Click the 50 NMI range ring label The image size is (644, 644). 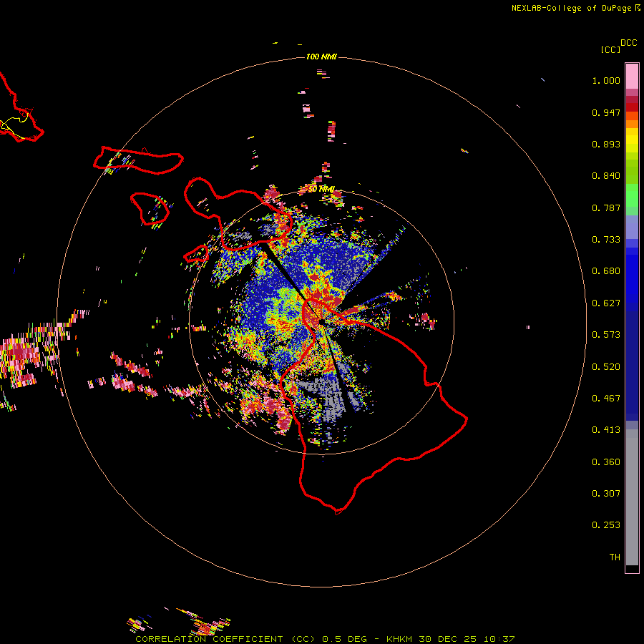(321, 189)
